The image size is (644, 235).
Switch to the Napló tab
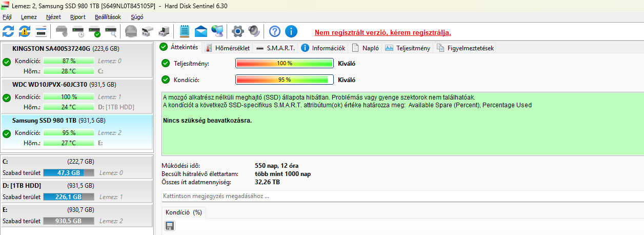(x=366, y=48)
